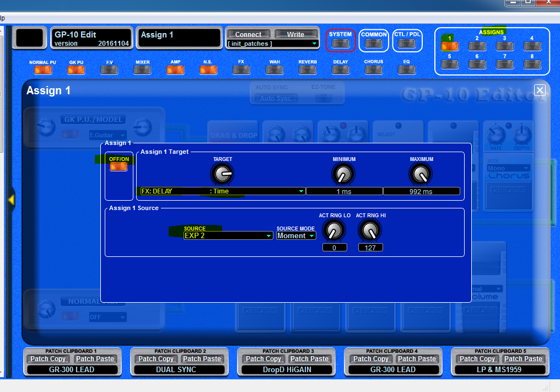Image resolution: width=560 pixels, height=392 pixels.
Task: Click Patch Copy in Patch Clipboard 3
Action: [263, 359]
